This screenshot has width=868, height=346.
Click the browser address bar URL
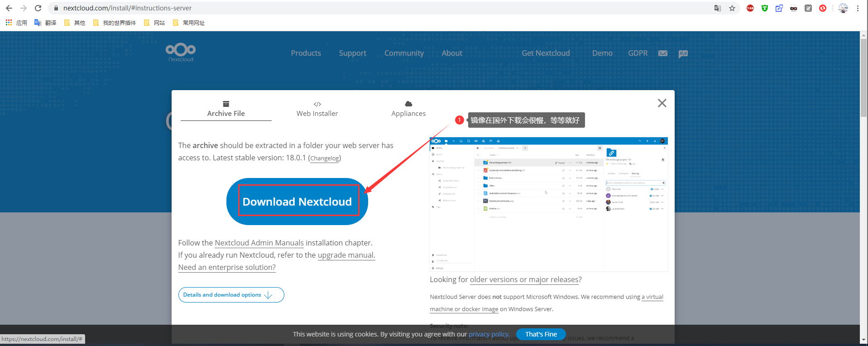[x=127, y=8]
